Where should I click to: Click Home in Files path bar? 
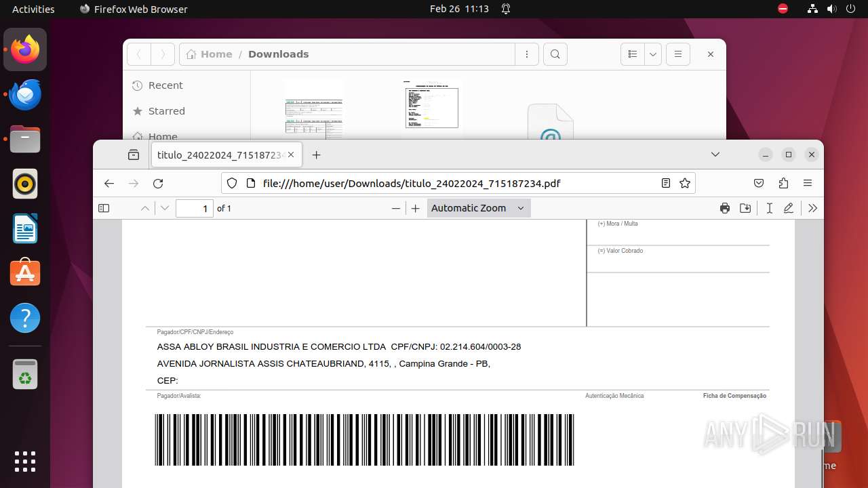[x=210, y=54]
